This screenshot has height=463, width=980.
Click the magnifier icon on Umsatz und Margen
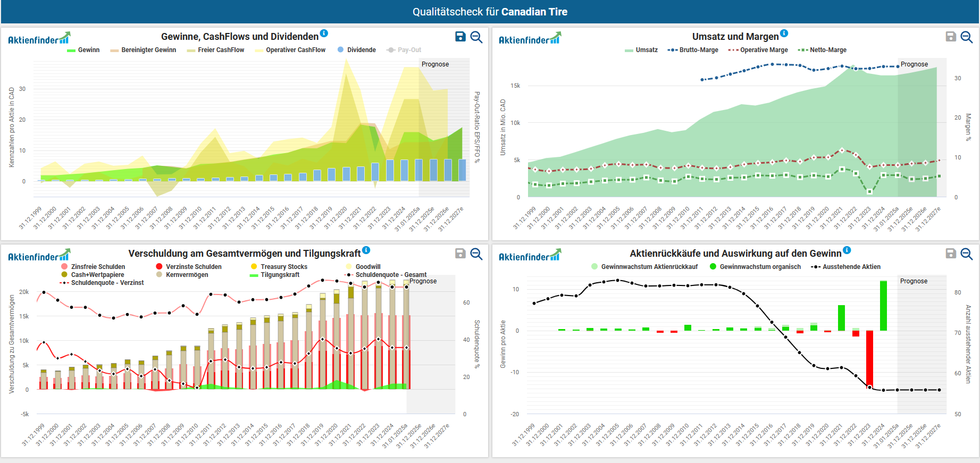(967, 37)
